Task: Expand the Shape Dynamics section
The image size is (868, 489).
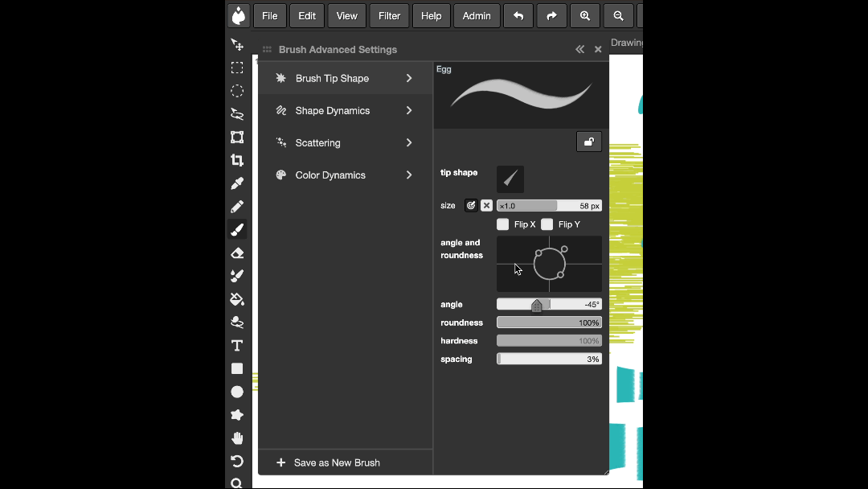Action: tap(345, 111)
